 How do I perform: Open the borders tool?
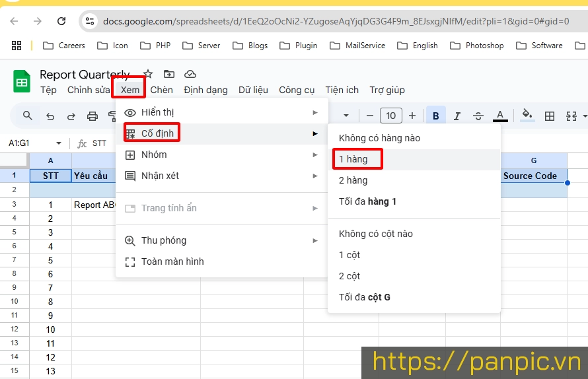[550, 116]
